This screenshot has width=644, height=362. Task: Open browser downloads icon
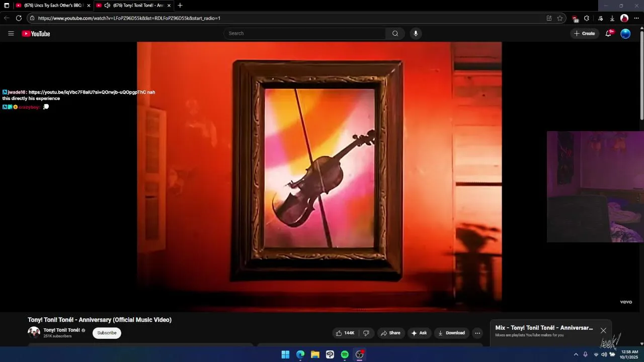[x=612, y=18]
